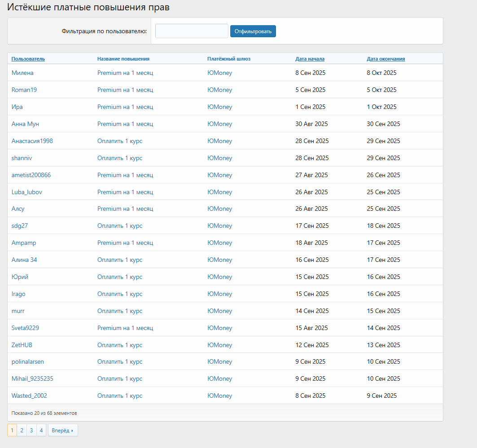Click the Отфильтровать button

[253, 31]
